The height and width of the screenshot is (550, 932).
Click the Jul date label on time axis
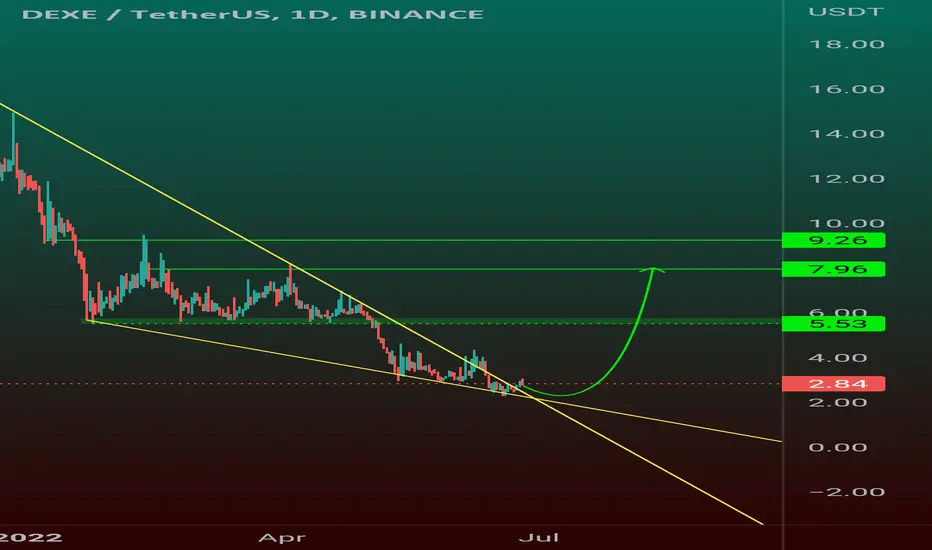click(x=539, y=538)
